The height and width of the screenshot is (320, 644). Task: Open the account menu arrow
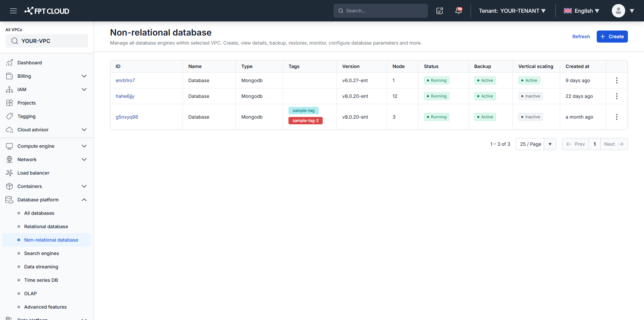[x=632, y=11]
